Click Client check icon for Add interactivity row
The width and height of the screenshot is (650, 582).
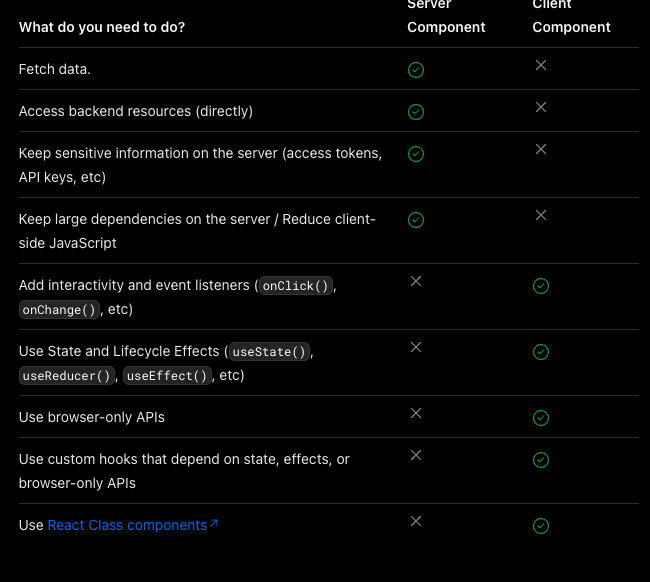(541, 286)
